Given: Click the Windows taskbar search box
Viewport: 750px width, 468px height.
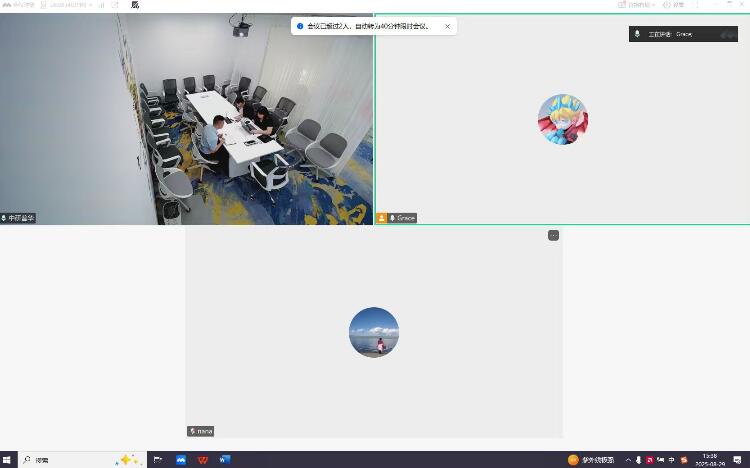Looking at the screenshot, I should pyautogui.click(x=70, y=460).
